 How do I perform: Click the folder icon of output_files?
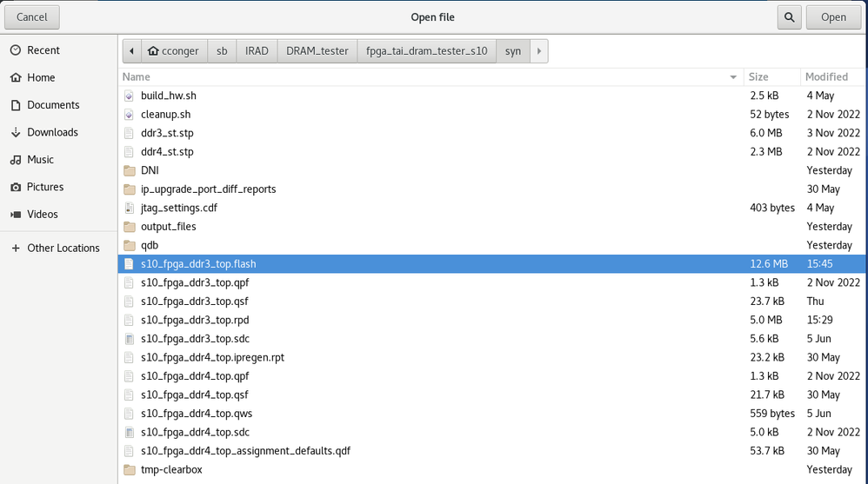(x=130, y=227)
